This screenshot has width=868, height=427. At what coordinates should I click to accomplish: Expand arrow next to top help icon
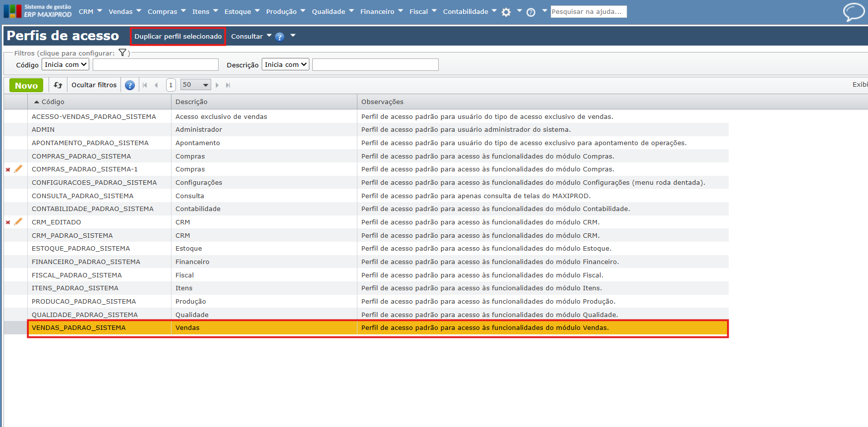(544, 10)
